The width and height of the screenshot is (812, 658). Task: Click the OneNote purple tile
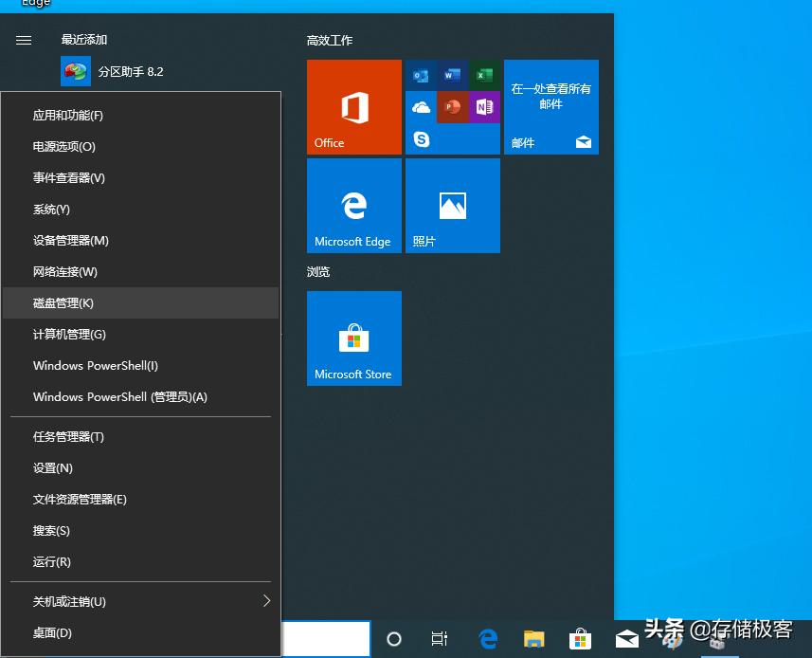click(484, 107)
